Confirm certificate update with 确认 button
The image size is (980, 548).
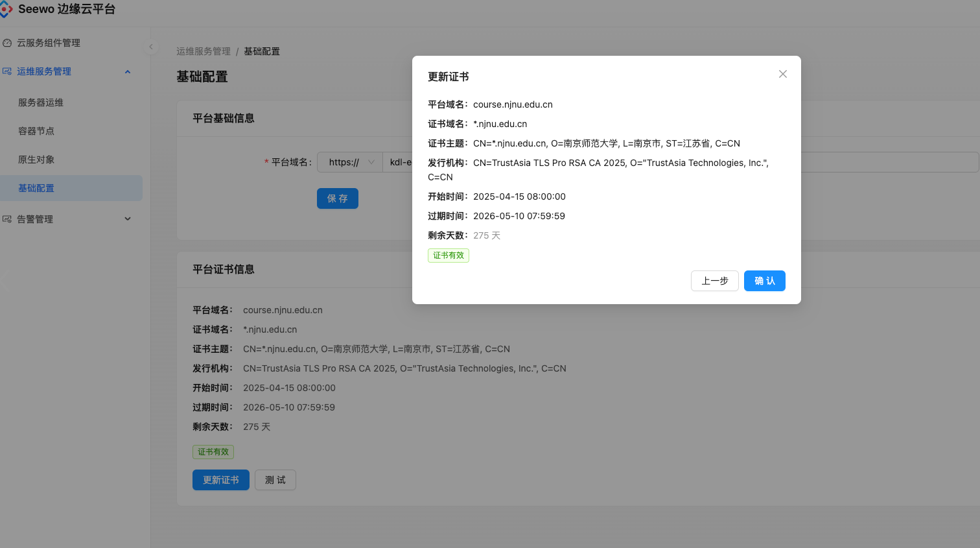coord(764,281)
